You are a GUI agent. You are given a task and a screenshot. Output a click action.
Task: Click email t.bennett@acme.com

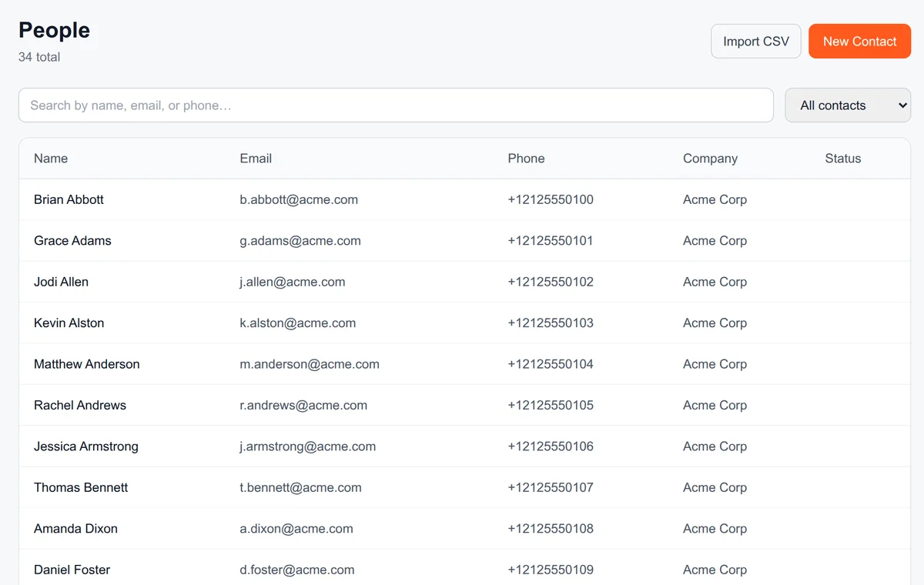[300, 488]
